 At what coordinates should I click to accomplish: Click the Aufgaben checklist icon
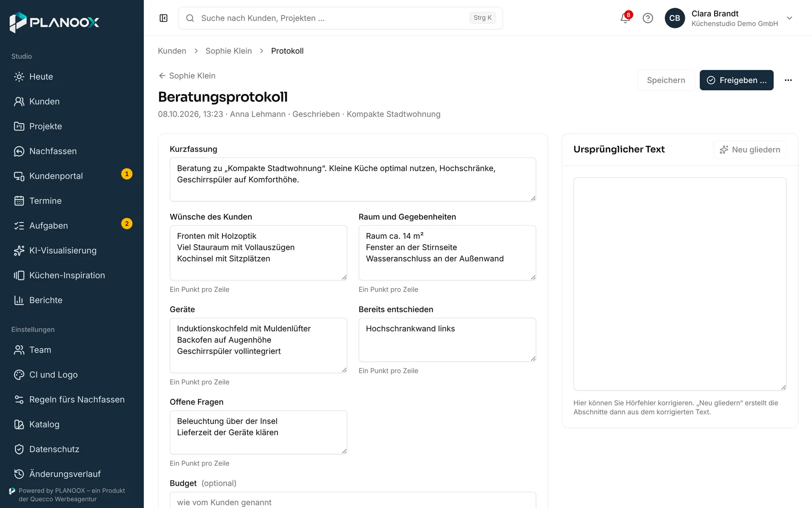coord(19,226)
